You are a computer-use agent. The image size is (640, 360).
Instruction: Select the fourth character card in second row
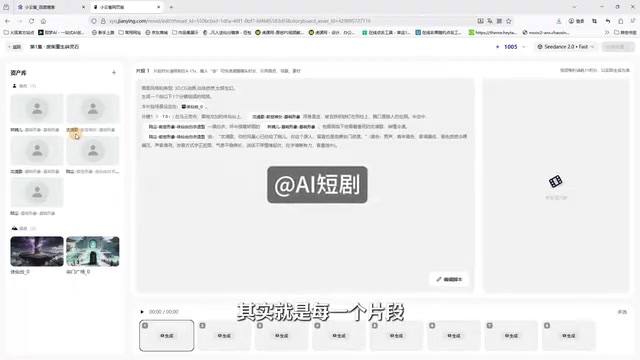point(93,151)
